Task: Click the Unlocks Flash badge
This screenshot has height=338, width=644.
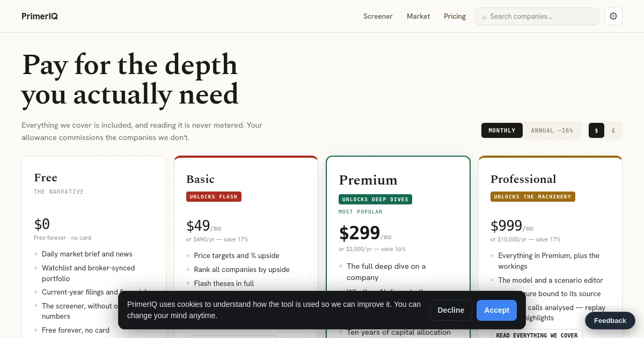Action: click(x=214, y=196)
